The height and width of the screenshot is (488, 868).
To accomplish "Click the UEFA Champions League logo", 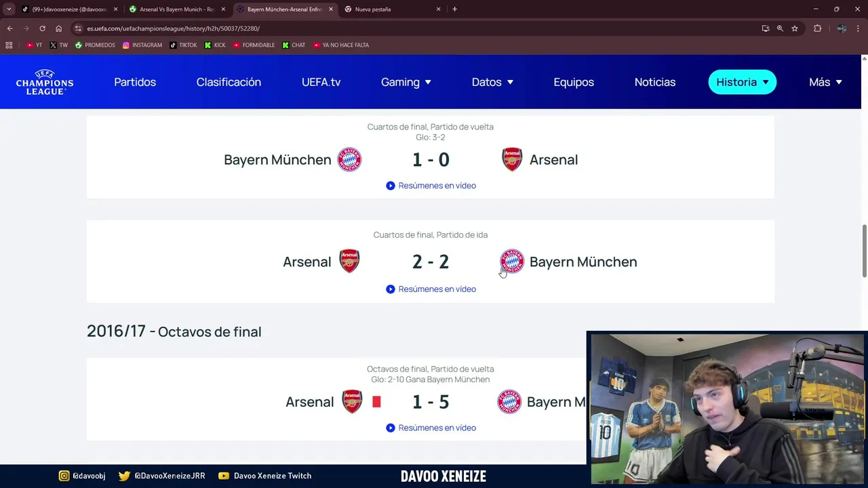I will [45, 82].
